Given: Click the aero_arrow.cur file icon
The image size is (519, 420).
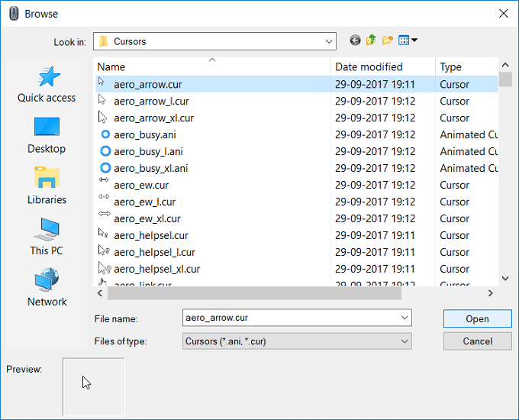Looking at the screenshot, I should pyautogui.click(x=102, y=82).
